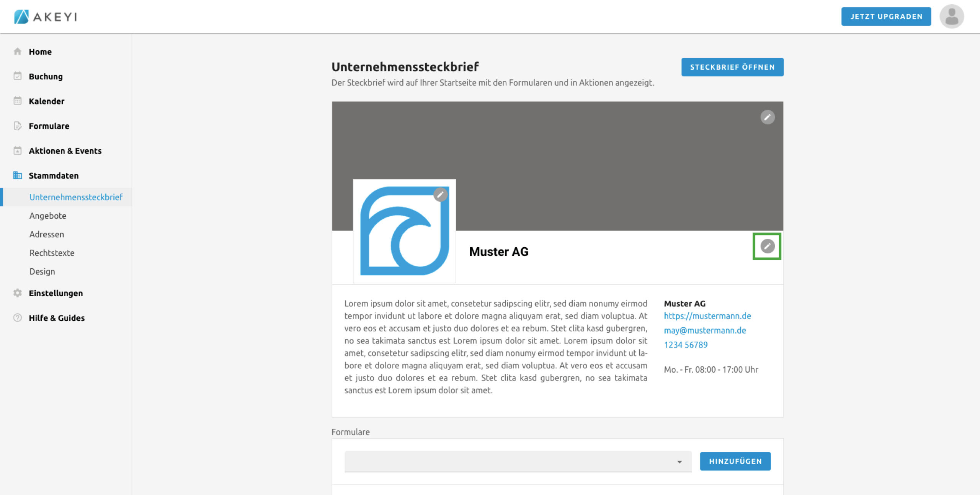Click the Stammdaten building icon

(18, 175)
